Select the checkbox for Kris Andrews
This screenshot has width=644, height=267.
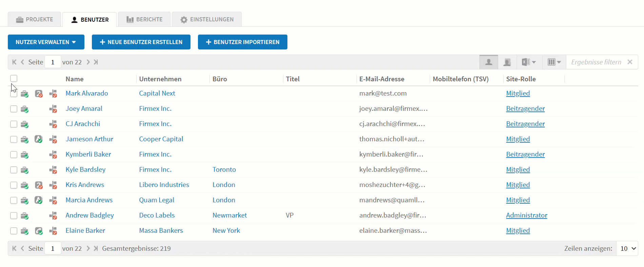click(x=14, y=185)
